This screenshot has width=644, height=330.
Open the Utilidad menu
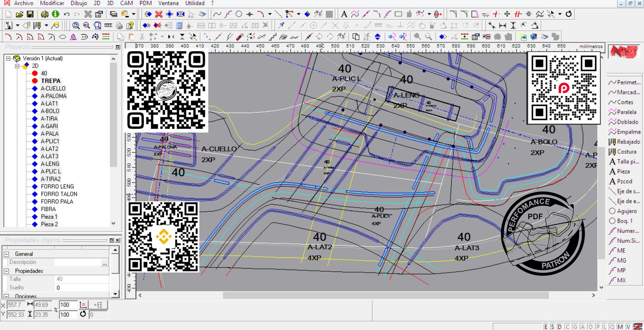pos(194,3)
